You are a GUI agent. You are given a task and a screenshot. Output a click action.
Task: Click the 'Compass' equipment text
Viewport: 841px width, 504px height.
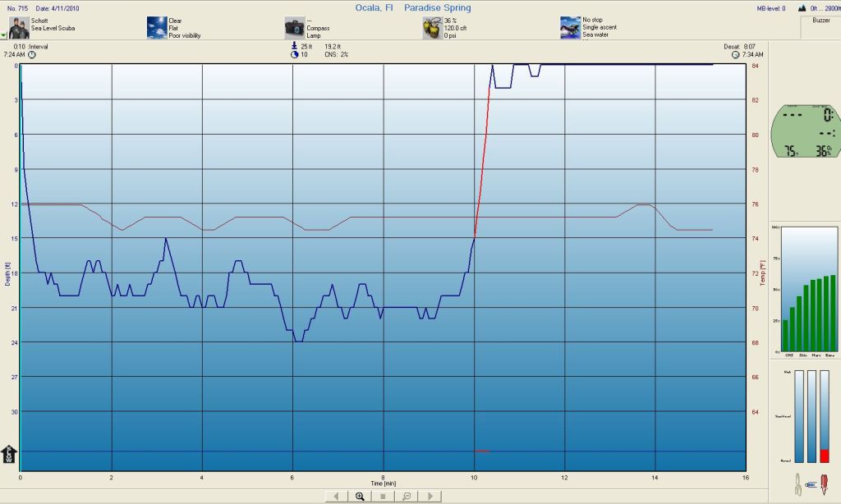click(x=318, y=28)
